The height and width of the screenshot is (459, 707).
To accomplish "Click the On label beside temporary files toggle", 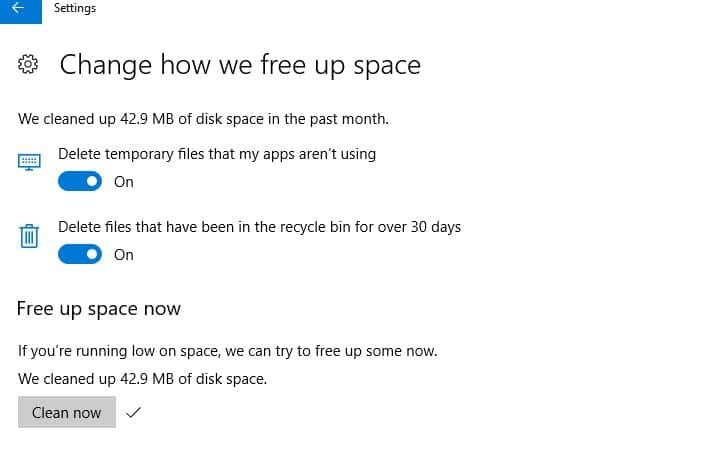I will pyautogui.click(x=123, y=182).
